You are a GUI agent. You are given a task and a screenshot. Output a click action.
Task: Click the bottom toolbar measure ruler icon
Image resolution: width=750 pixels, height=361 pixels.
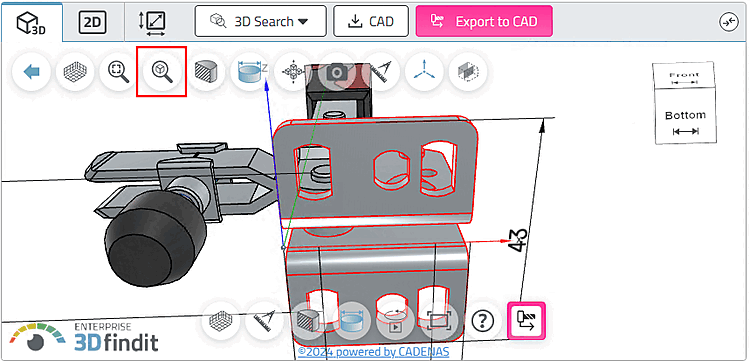pos(264,321)
